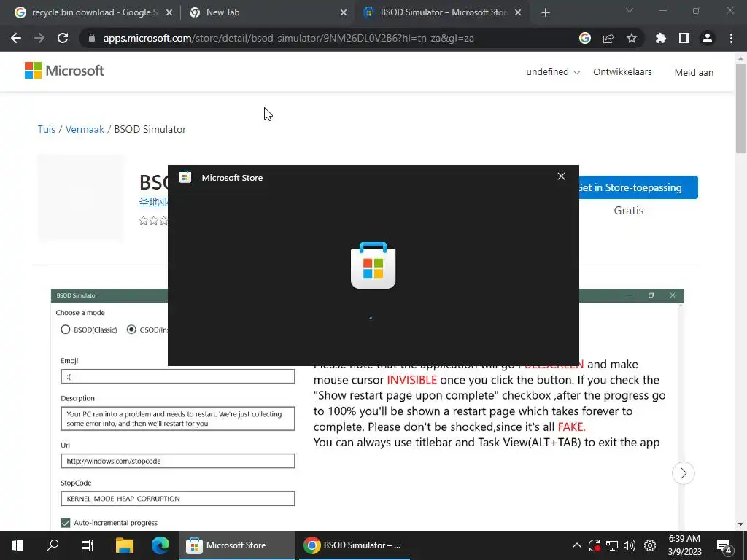Close the recycle bin download tab
The height and width of the screenshot is (560, 747).
click(169, 12)
